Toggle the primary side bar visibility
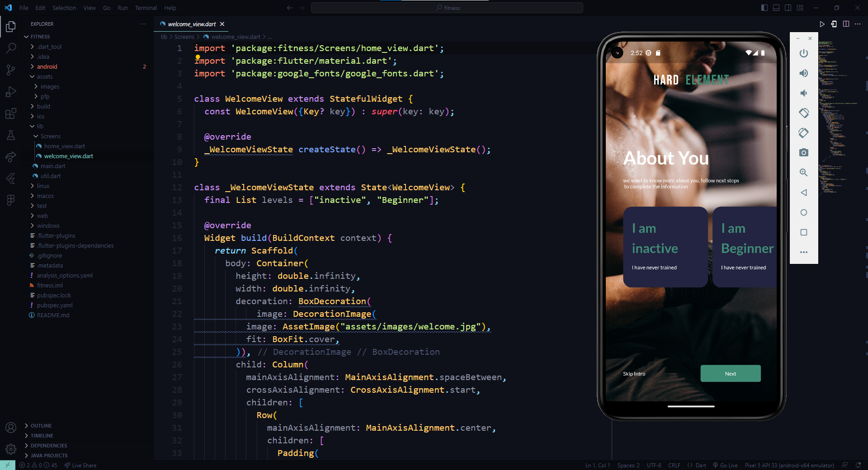Viewport: 868px width, 470px height. point(764,8)
